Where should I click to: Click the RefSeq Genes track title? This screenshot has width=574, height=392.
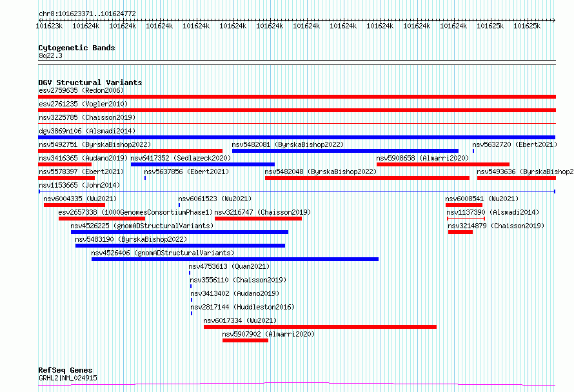65,370
